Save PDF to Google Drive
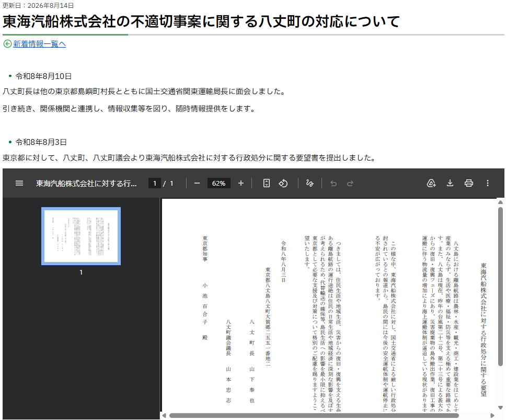The height and width of the screenshot is (420, 506). (431, 184)
